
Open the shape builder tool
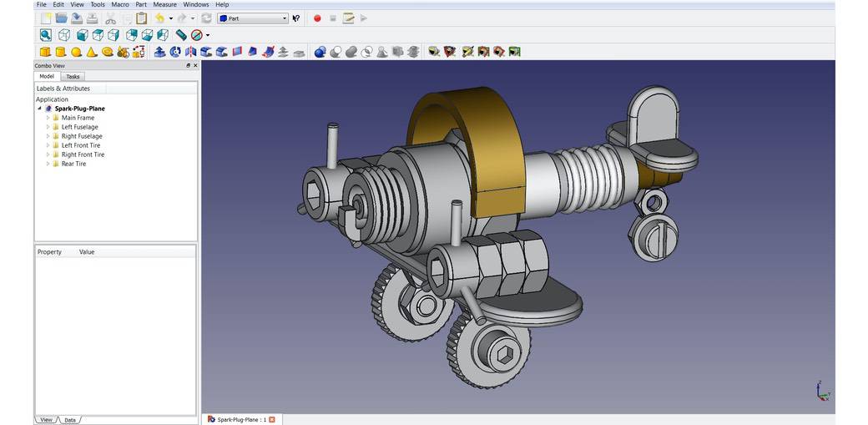pos(139,52)
